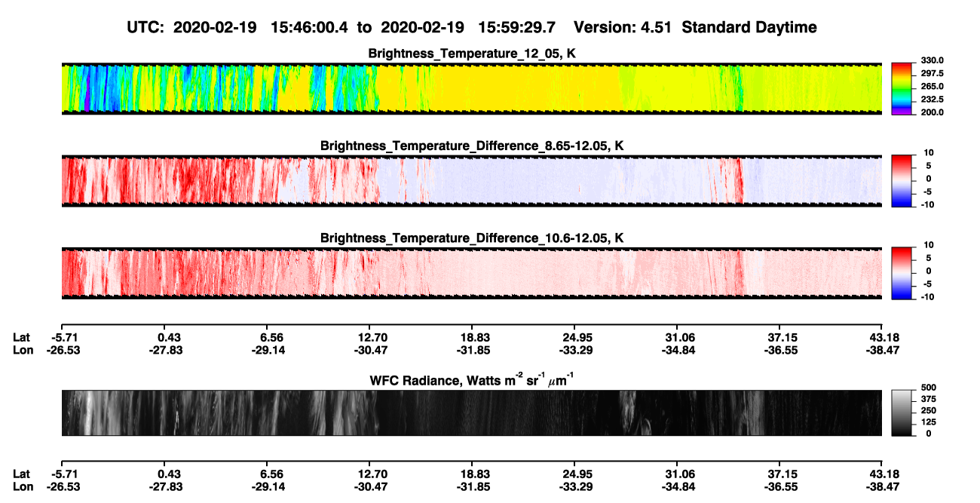980x503 pixels.
Task: Click the -5.71 latitude tick on upper axis
Action: click(x=61, y=337)
